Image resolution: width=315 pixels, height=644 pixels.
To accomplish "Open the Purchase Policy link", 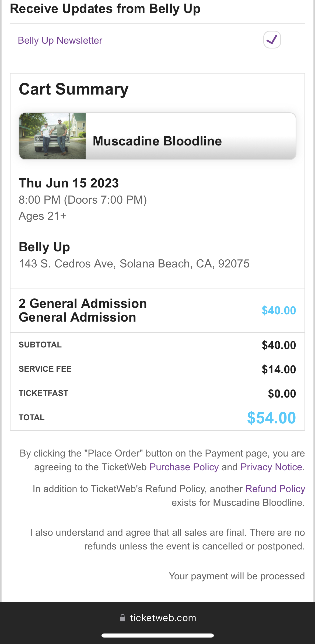I will point(184,467).
